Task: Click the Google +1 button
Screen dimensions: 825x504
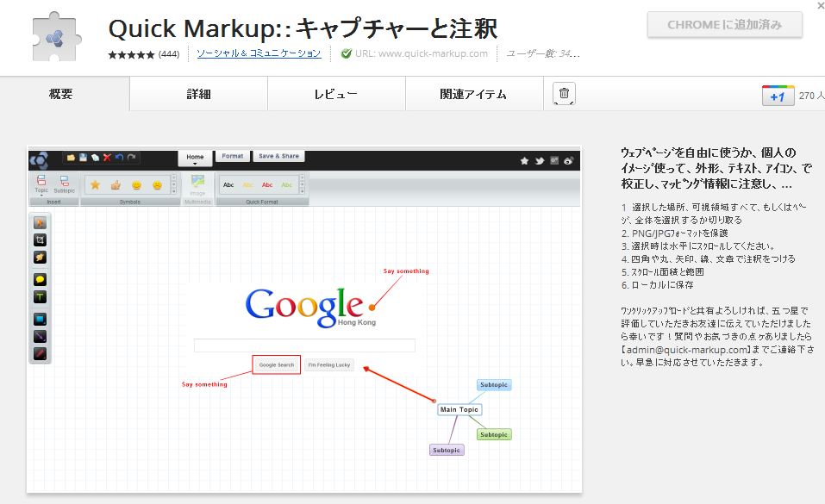Action: coord(778,96)
